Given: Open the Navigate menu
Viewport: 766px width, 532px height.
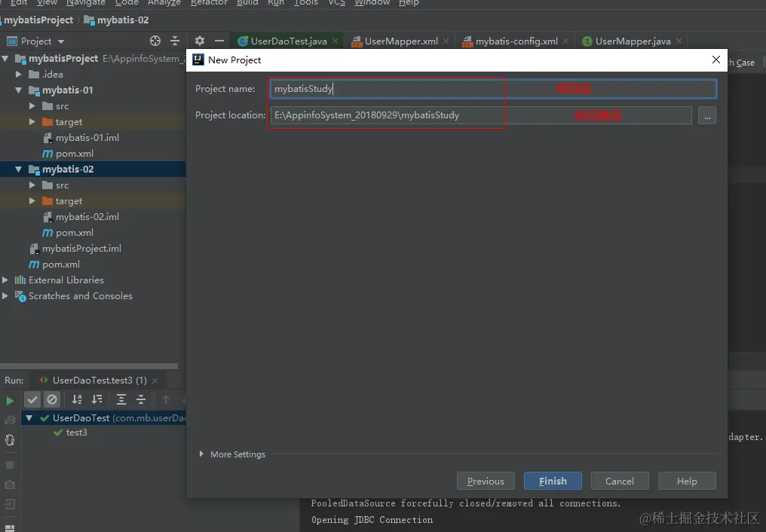Looking at the screenshot, I should pos(86,2).
